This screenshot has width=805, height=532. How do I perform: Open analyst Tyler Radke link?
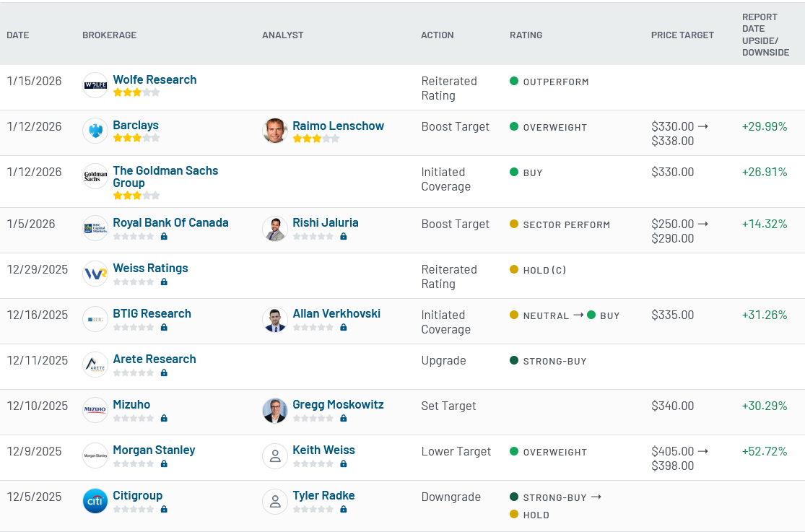point(323,495)
